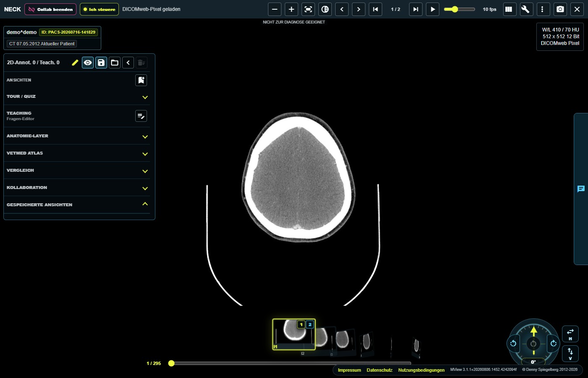Screen dimensions: 588x378
Task: Rotate image clockwise on compass
Action: 554,344
